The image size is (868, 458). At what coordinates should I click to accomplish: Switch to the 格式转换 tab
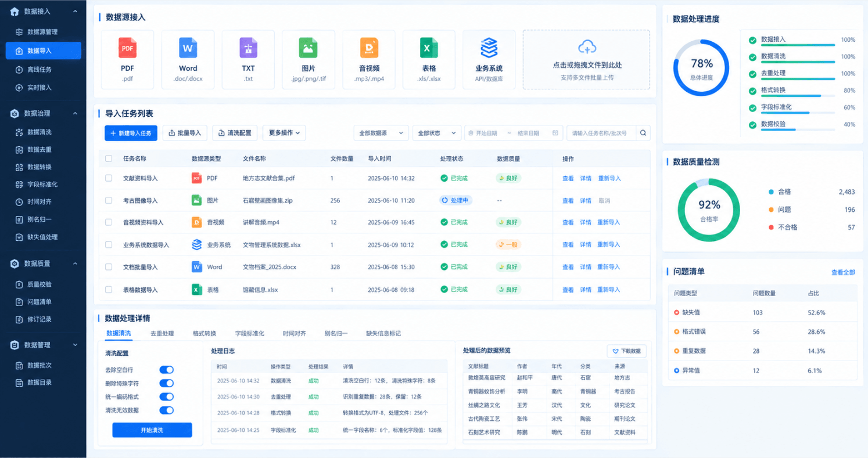[205, 334]
